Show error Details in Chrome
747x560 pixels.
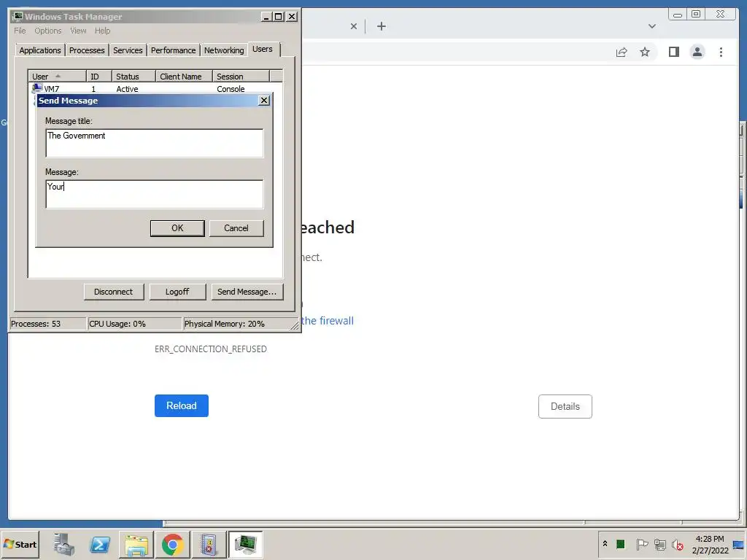tap(565, 406)
